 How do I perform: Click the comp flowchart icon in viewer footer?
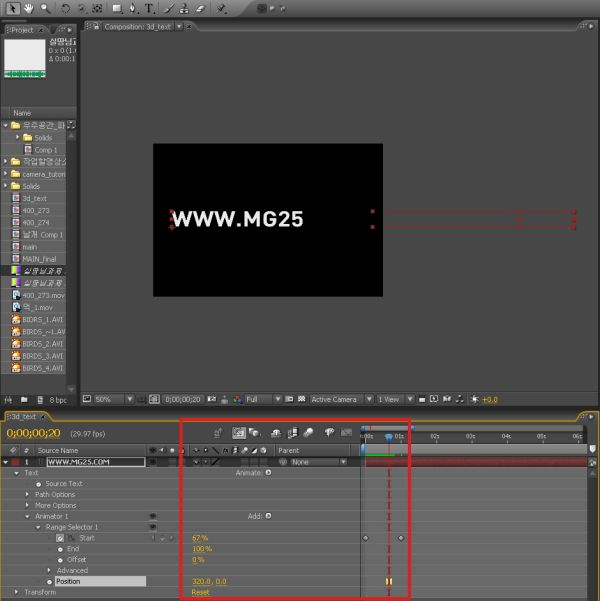(460, 399)
